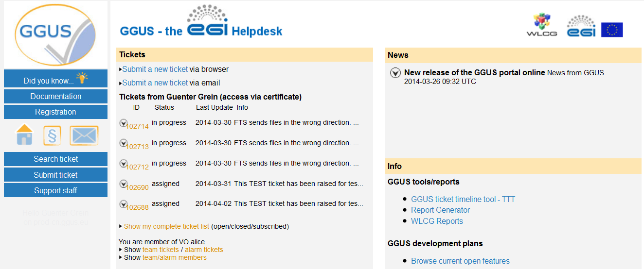Show team tickets link
This screenshot has height=269, width=644.
(161, 250)
